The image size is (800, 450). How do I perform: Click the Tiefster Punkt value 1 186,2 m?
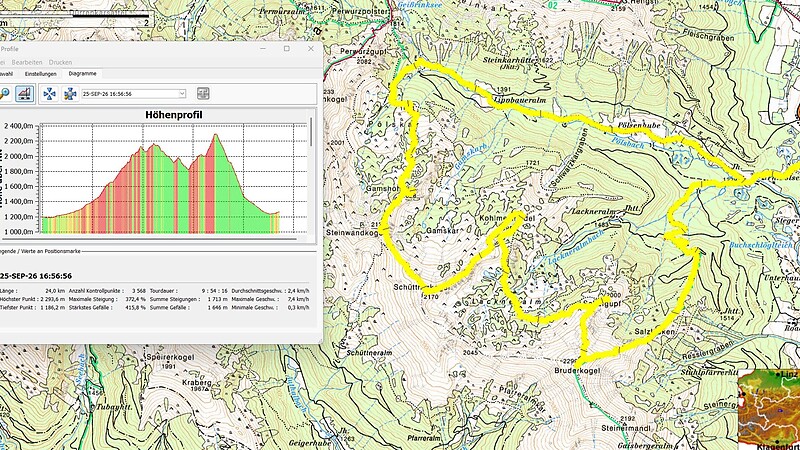(x=52, y=308)
